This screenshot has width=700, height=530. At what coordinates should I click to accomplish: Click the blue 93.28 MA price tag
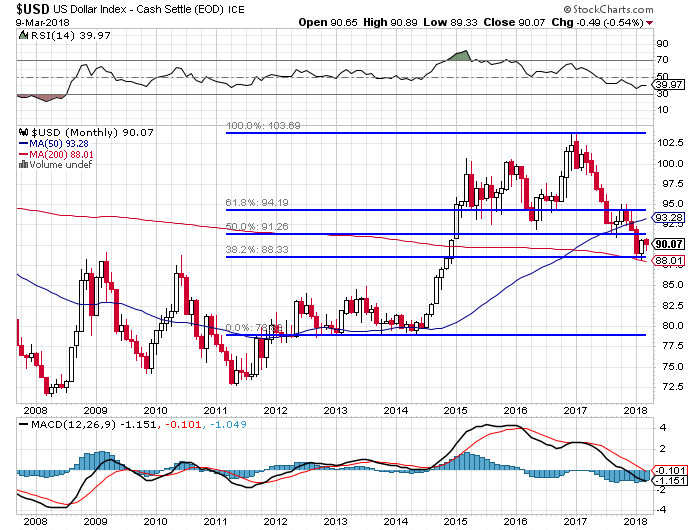tap(667, 217)
